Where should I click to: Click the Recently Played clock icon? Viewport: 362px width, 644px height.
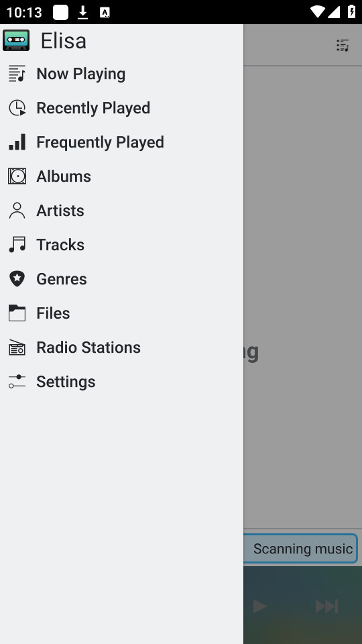pos(17,108)
